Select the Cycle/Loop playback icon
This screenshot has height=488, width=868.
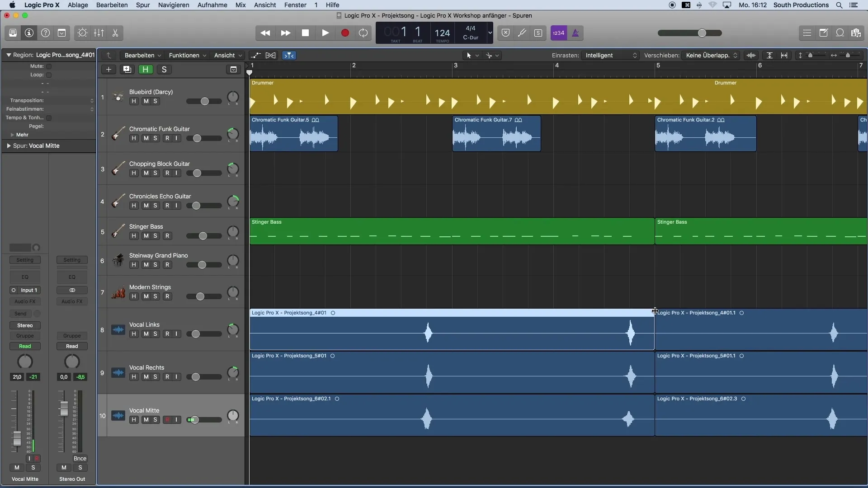[x=363, y=33]
